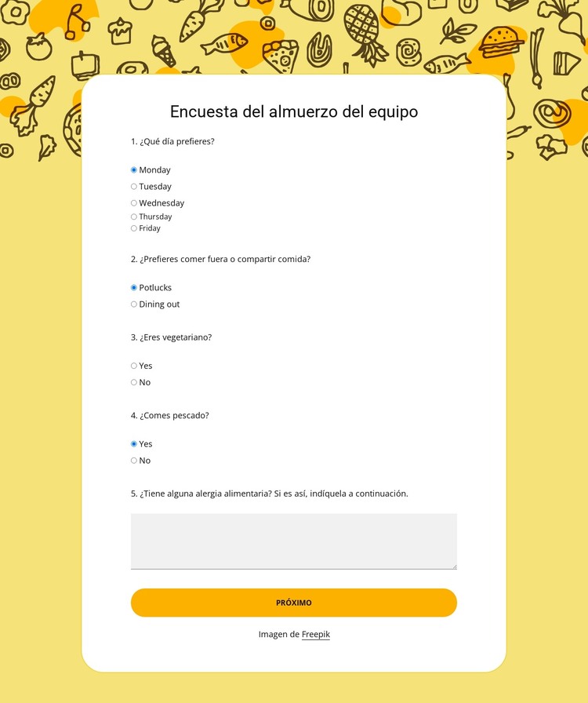This screenshot has height=703, width=588.
Task: Answer Yes to the vegetarian question
Action: click(134, 366)
